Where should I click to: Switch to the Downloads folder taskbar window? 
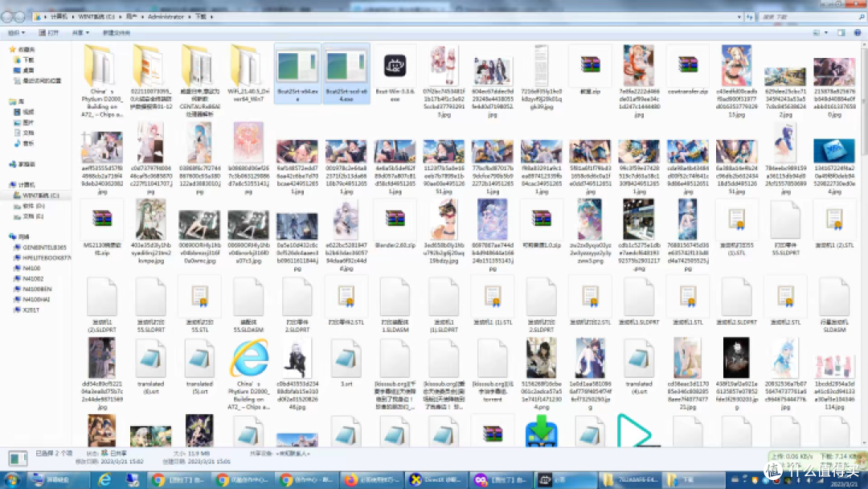coord(694,479)
